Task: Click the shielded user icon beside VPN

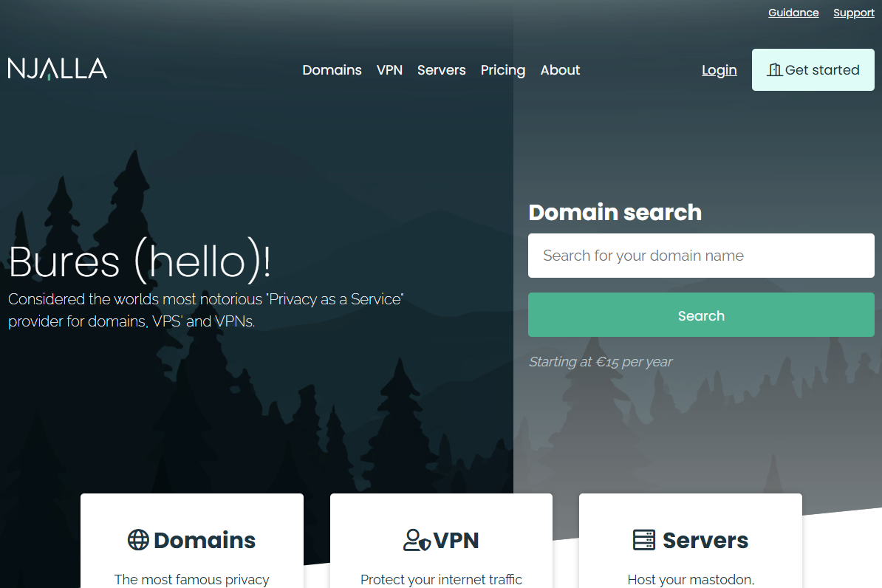Action: (417, 540)
